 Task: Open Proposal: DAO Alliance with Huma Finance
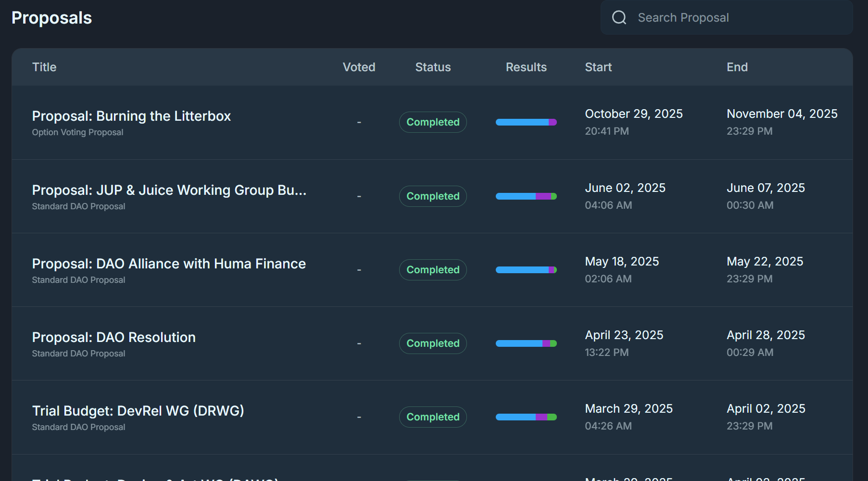pos(169,264)
